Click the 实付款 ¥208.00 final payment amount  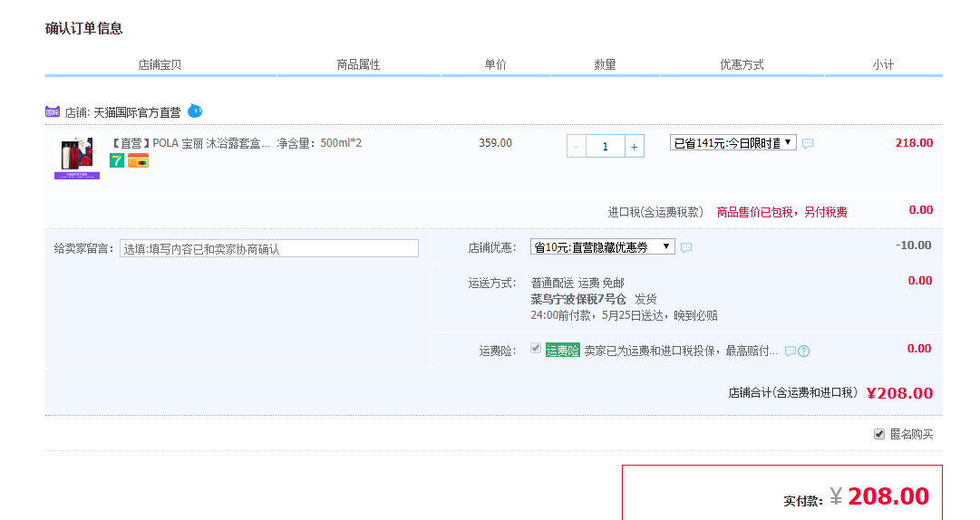(879, 497)
